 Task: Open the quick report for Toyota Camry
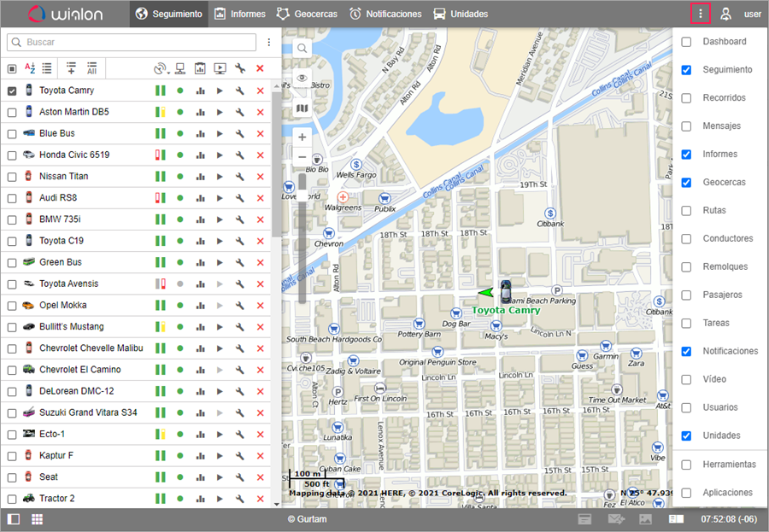click(x=200, y=91)
